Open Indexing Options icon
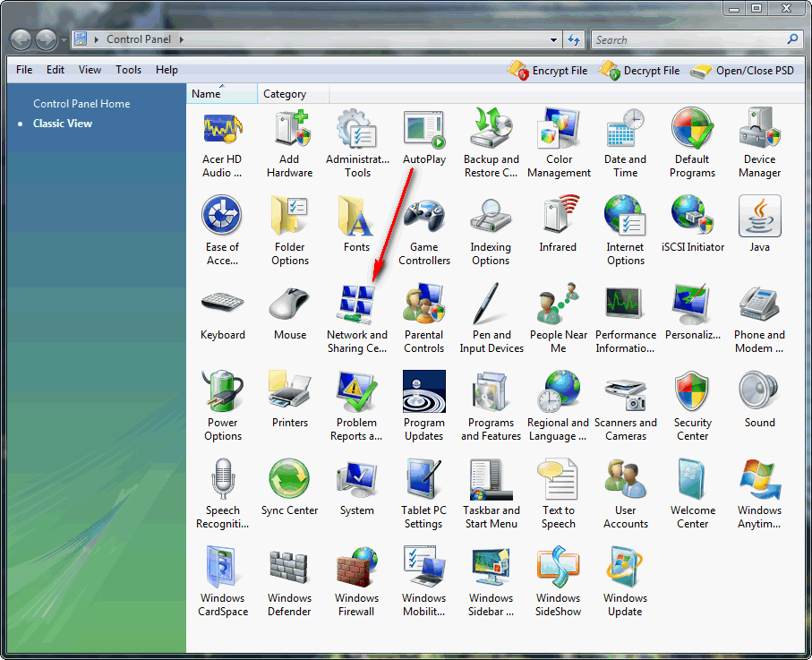The image size is (812, 660). (x=491, y=216)
